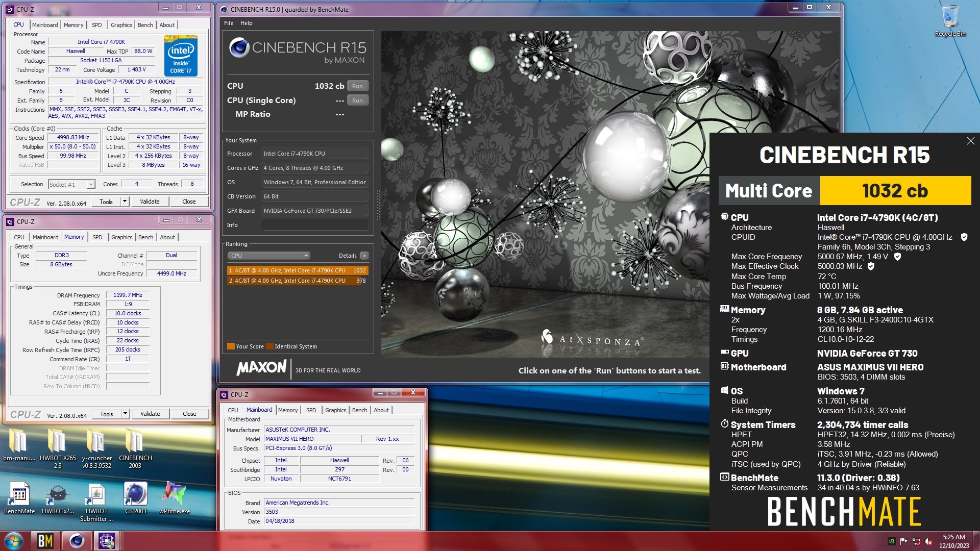Image resolution: width=980 pixels, height=551 pixels.
Task: Select ranking entry 2 with score 978
Action: click(x=298, y=281)
